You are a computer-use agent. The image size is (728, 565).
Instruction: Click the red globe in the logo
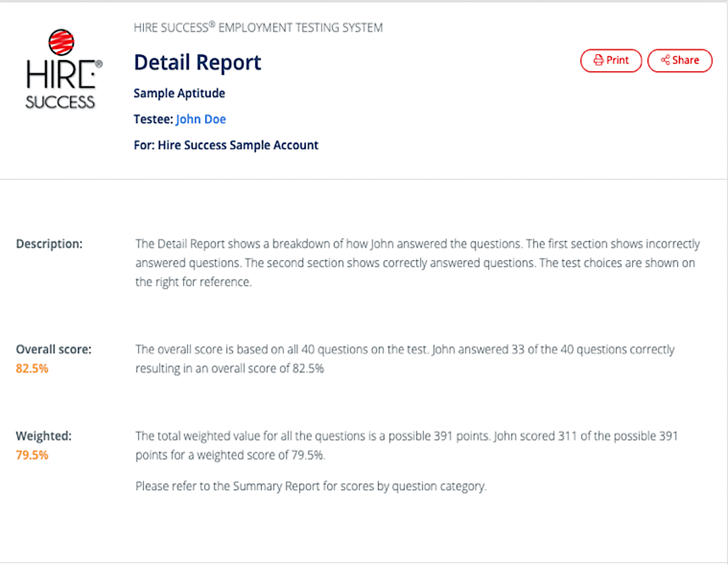[x=61, y=42]
